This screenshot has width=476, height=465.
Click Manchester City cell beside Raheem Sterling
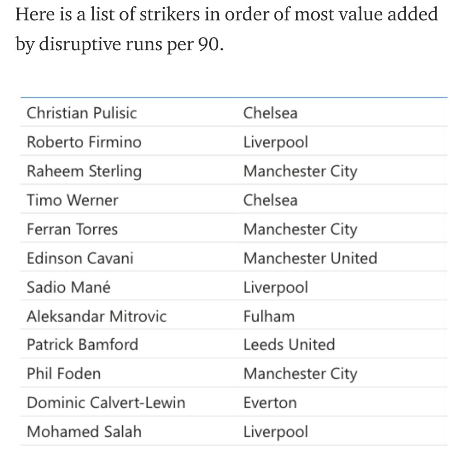[300, 171]
